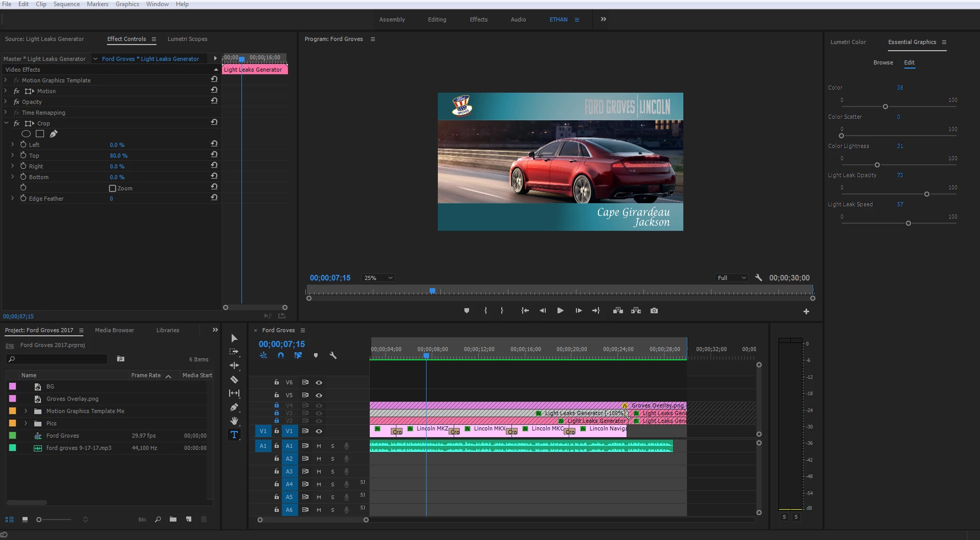980x540 pixels.
Task: Collapse the Crop effect
Action: click(x=6, y=123)
